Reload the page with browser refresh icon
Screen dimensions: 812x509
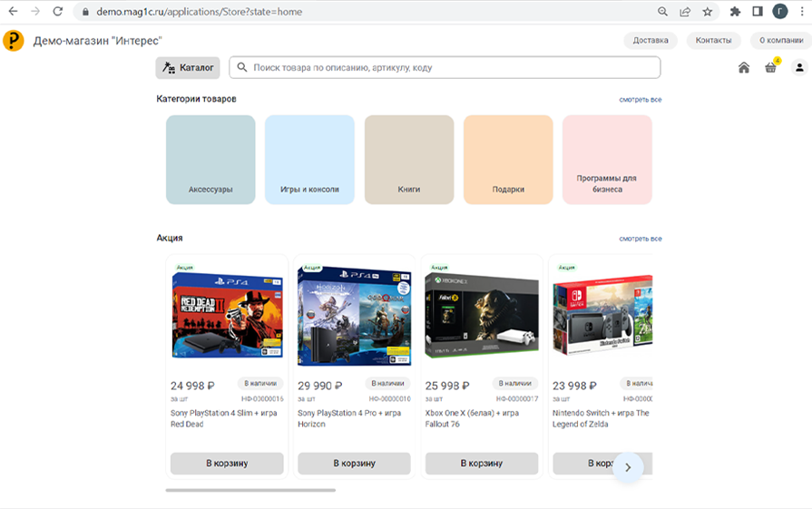coord(58,12)
